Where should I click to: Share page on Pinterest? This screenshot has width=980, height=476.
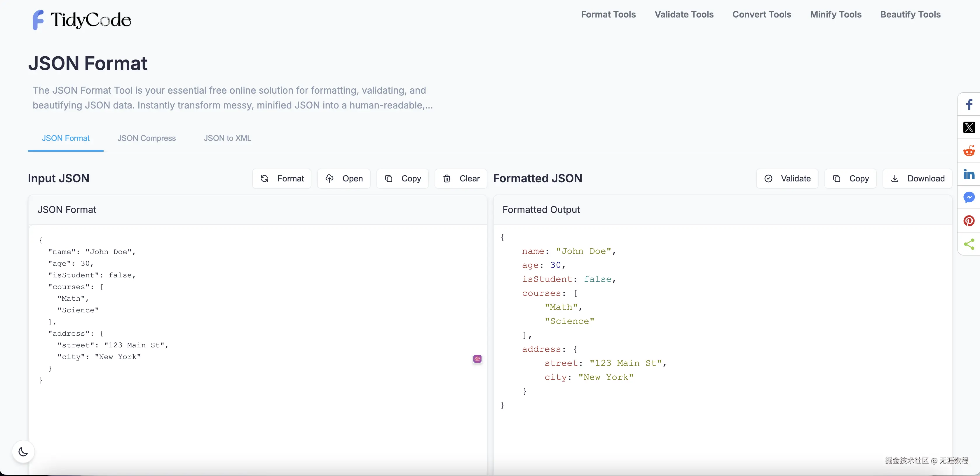[x=969, y=221]
